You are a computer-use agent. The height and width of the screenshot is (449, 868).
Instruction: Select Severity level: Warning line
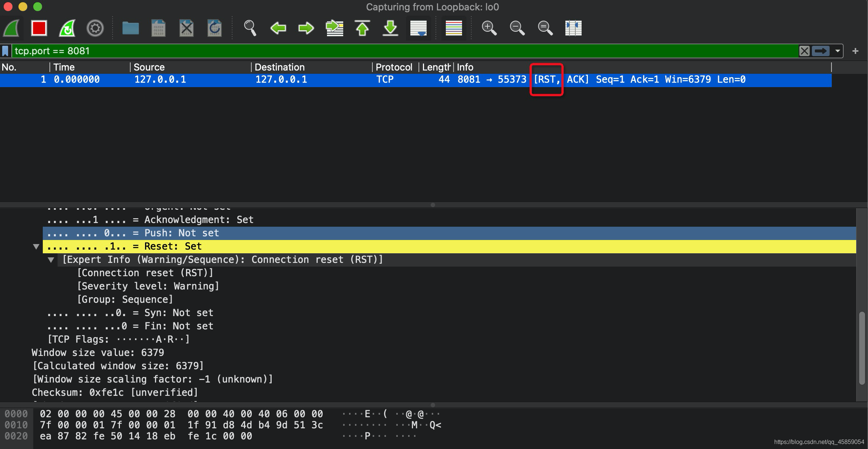point(148,286)
